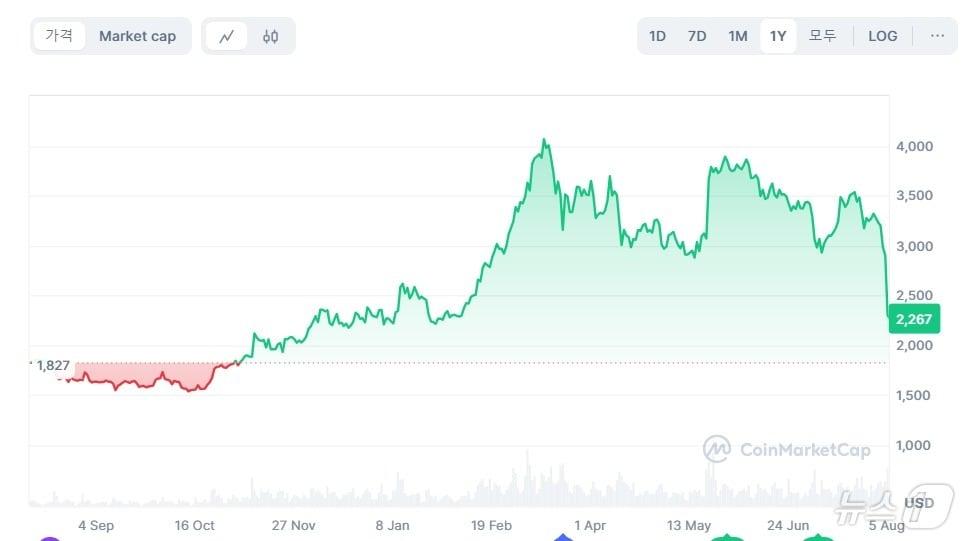Click the blue diamond event marker
The width and height of the screenshot is (964, 541).
(x=563, y=538)
